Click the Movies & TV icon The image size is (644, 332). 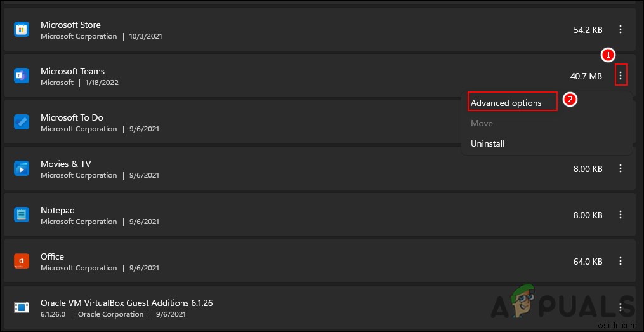click(x=22, y=169)
